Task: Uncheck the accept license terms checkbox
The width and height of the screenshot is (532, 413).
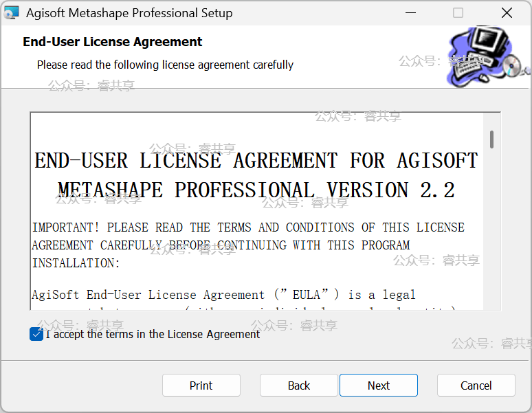Action: click(36, 334)
